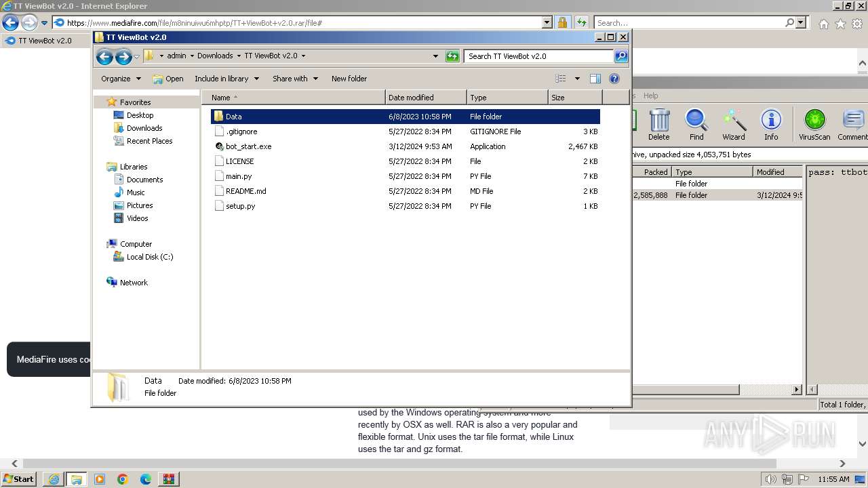Screen dimensions: 868x488
Task: Expand the TT ViewBot v2.0 breadcrumb arrow
Action: point(303,56)
